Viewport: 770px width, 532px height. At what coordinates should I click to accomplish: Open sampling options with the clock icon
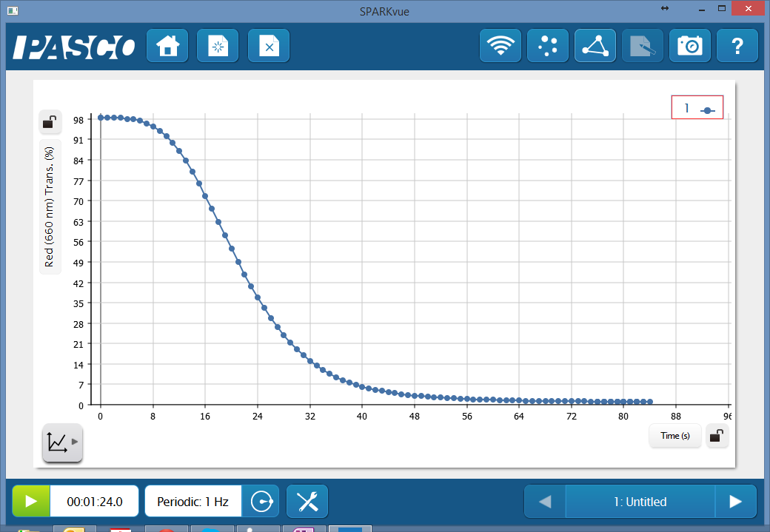(260, 501)
